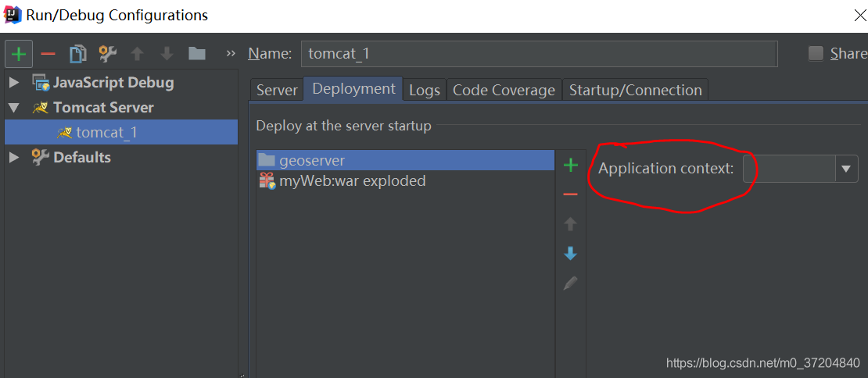Switch to the Server tab
The width and height of the screenshot is (868, 378).
(x=277, y=90)
